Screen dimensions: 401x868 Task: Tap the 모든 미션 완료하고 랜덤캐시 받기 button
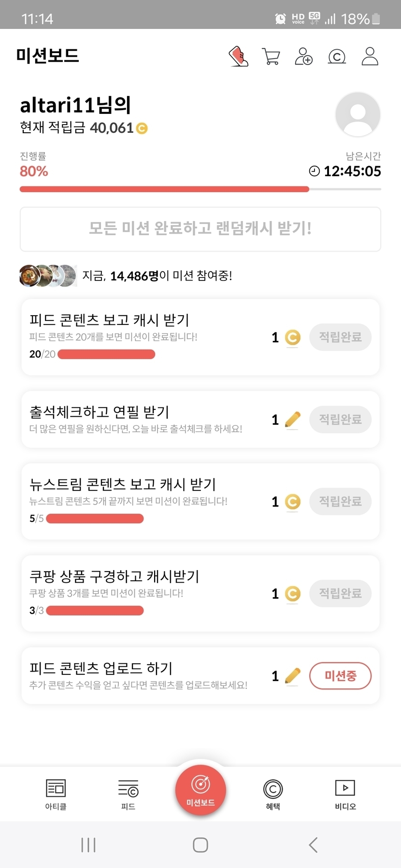point(200,229)
